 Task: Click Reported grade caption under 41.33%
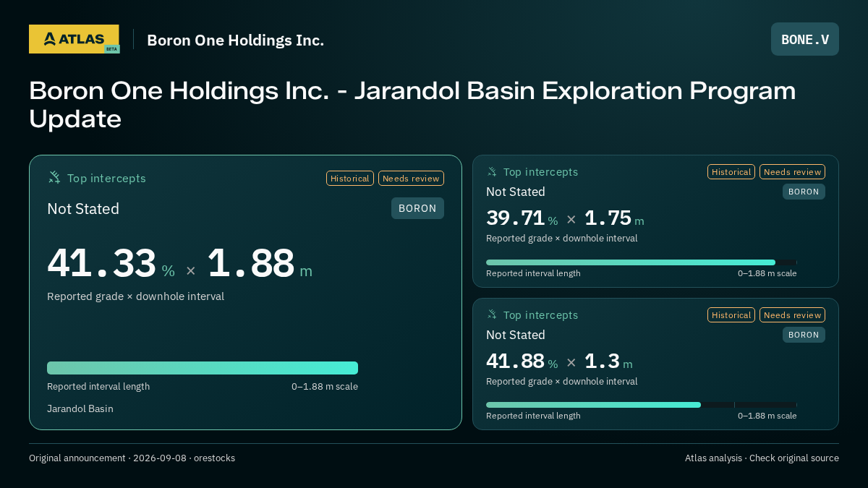point(135,296)
